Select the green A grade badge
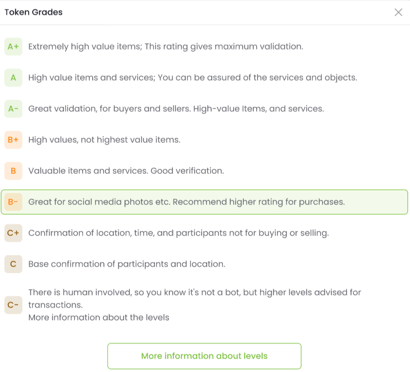This screenshot has height=372, width=410. pyautogui.click(x=13, y=77)
